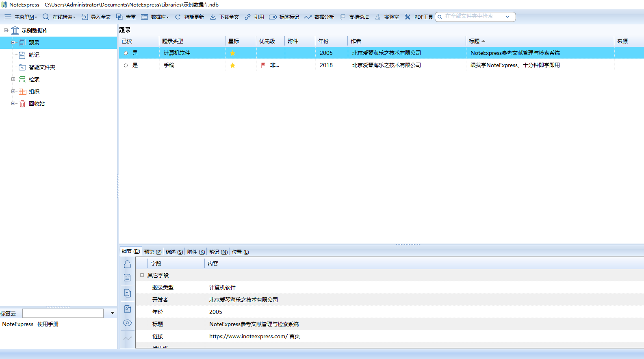Click the duplicate check icon in toolbar
This screenshot has width=644, height=359.
point(119,17)
